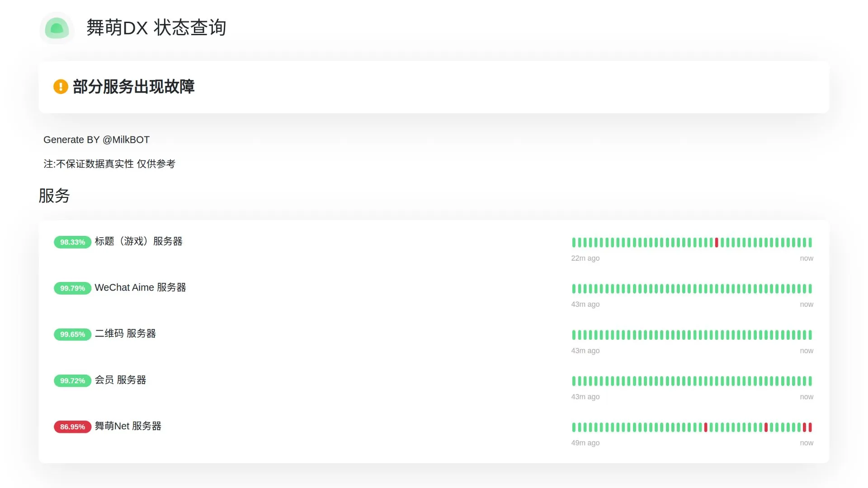
Task: Click the leftmost red heartbeat bar for 舞萌Net
Action: pos(706,427)
